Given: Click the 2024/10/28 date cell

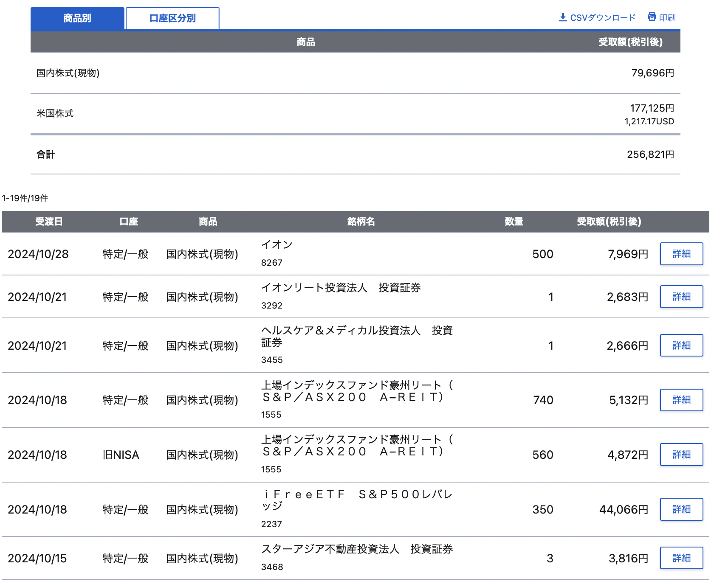Looking at the screenshot, I should [38, 254].
